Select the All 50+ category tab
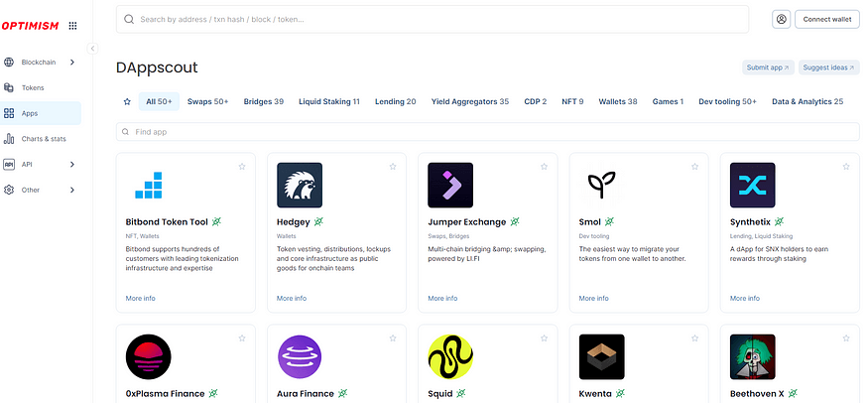This screenshot has height=403, width=868. pyautogui.click(x=159, y=102)
